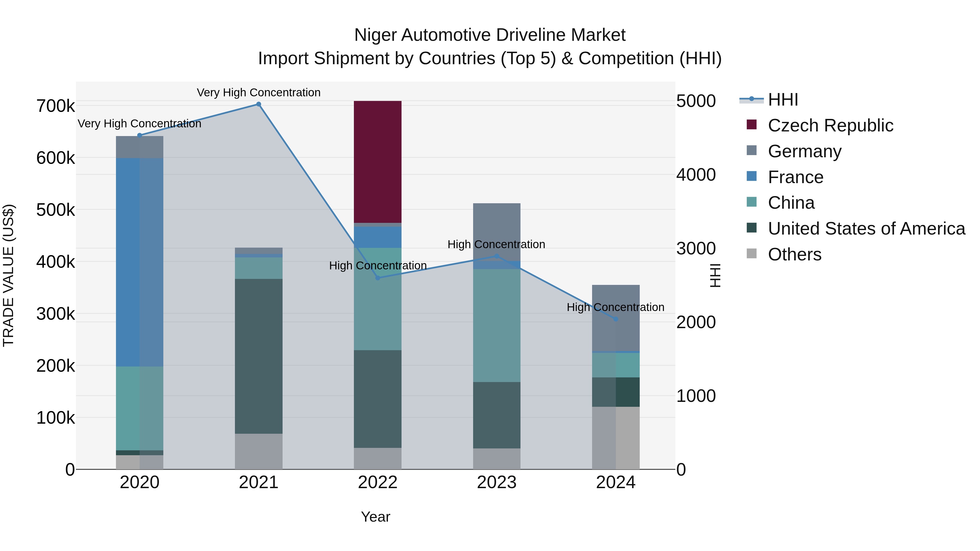
Task: Click the 5000 HHI axis tick label
Action: (696, 101)
